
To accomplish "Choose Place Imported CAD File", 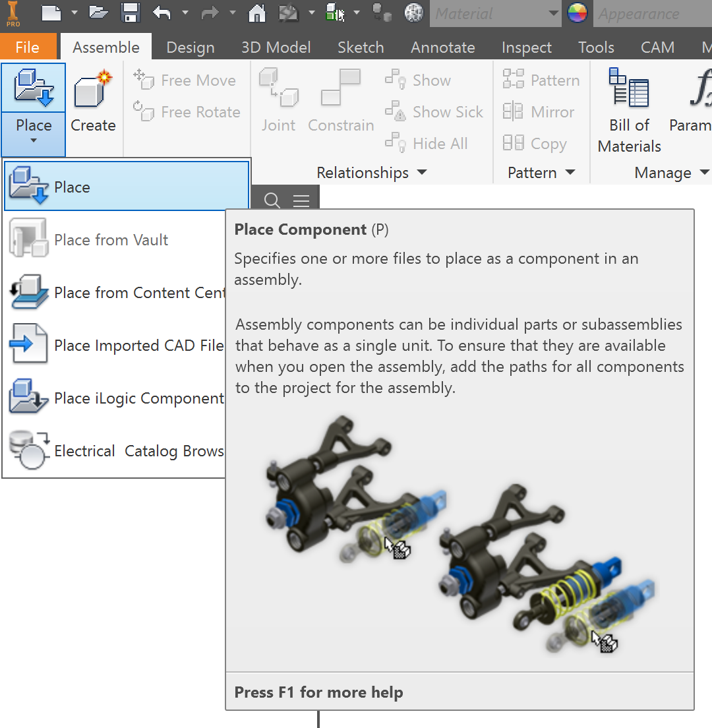I will (x=125, y=345).
